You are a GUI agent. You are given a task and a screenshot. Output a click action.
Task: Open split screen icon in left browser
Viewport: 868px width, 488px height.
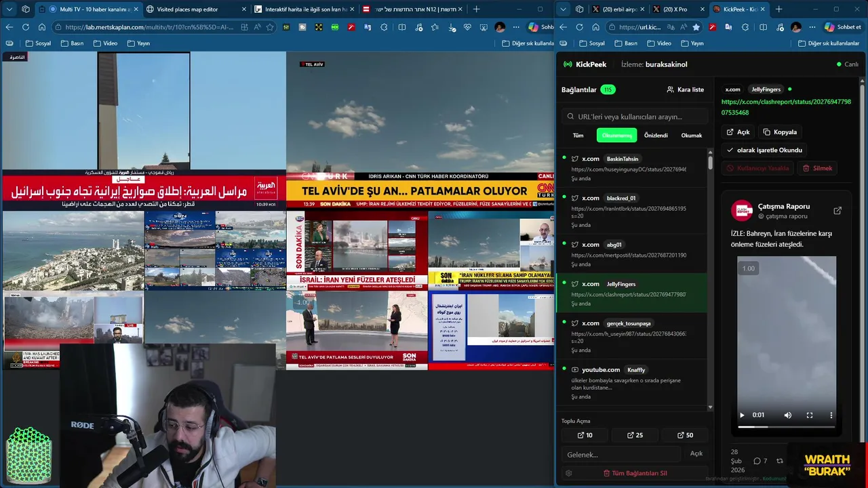click(x=402, y=27)
